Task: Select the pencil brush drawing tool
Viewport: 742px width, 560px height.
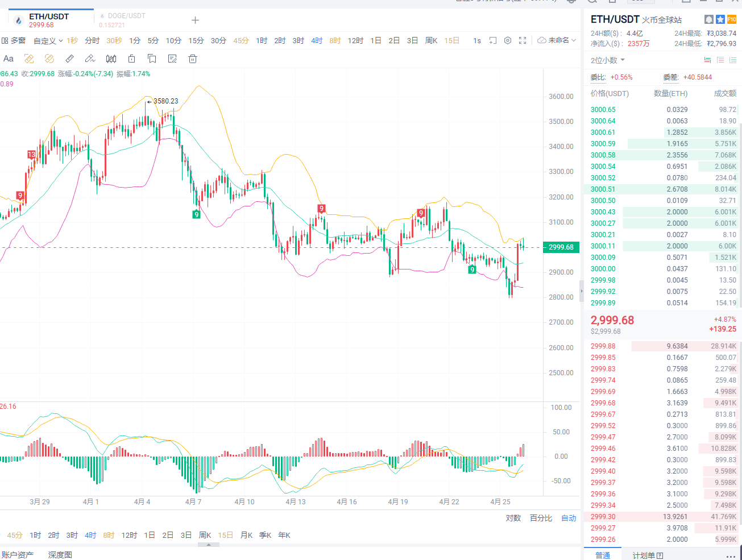Action: [90, 59]
